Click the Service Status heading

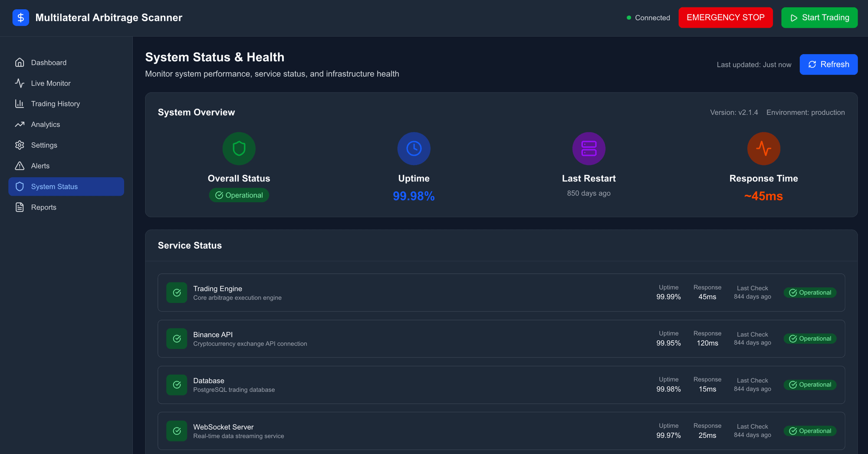pyautogui.click(x=190, y=246)
